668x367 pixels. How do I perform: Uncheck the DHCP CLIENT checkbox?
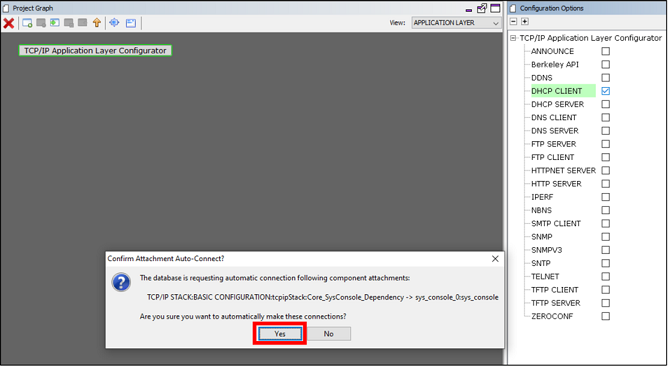[605, 91]
